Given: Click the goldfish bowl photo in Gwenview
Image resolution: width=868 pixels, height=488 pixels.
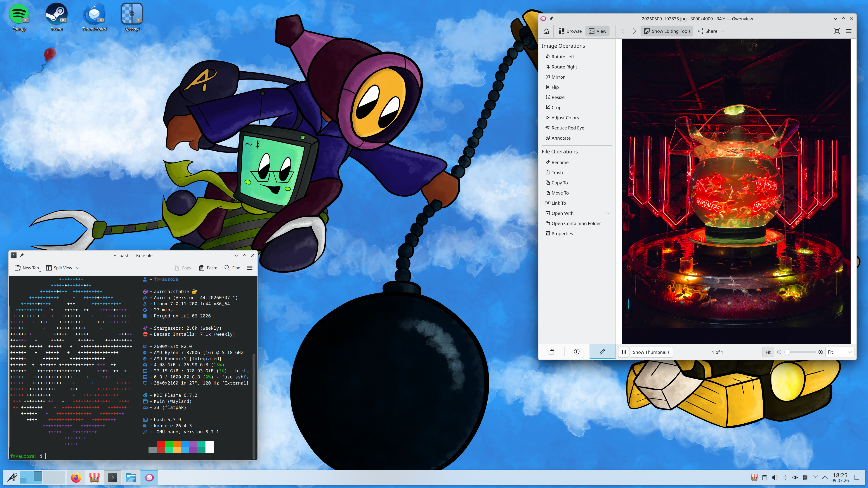Looking at the screenshot, I should pyautogui.click(x=736, y=191).
